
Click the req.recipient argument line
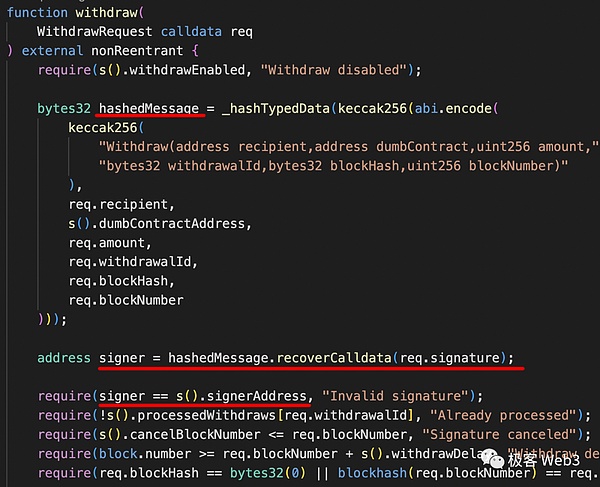point(121,205)
